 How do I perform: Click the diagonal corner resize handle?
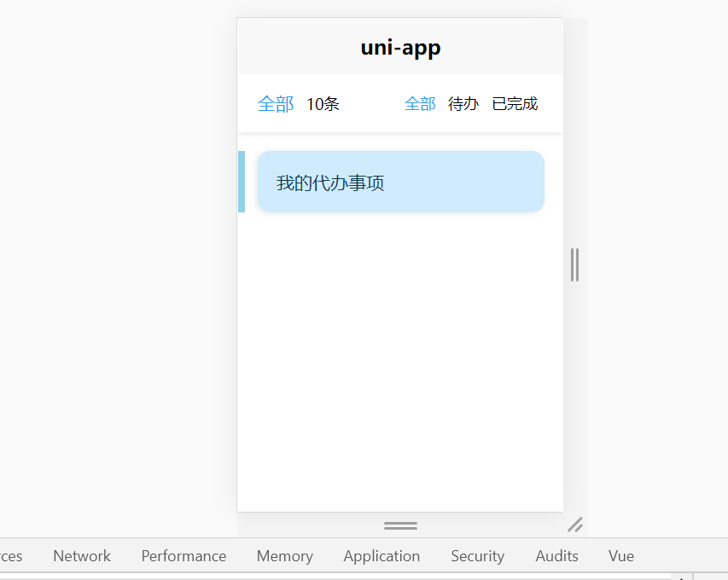tap(575, 525)
